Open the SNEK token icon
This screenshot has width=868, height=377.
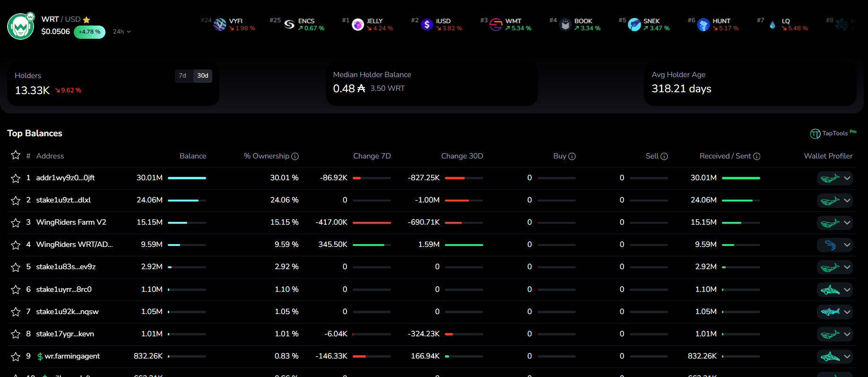(x=634, y=25)
